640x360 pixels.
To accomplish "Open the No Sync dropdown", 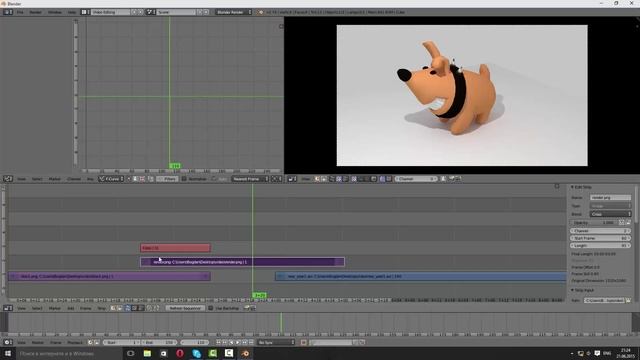I will tap(276, 342).
